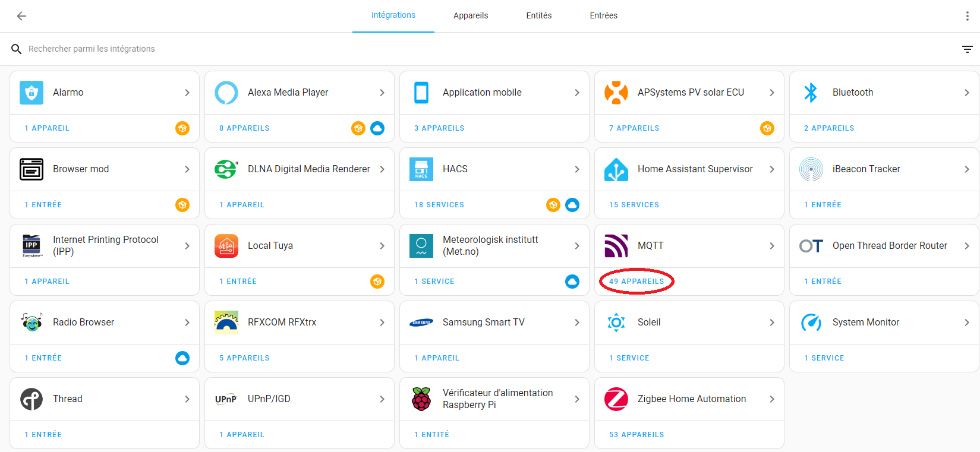980x452 pixels.
Task: Click the HACS store icon
Action: [421, 169]
